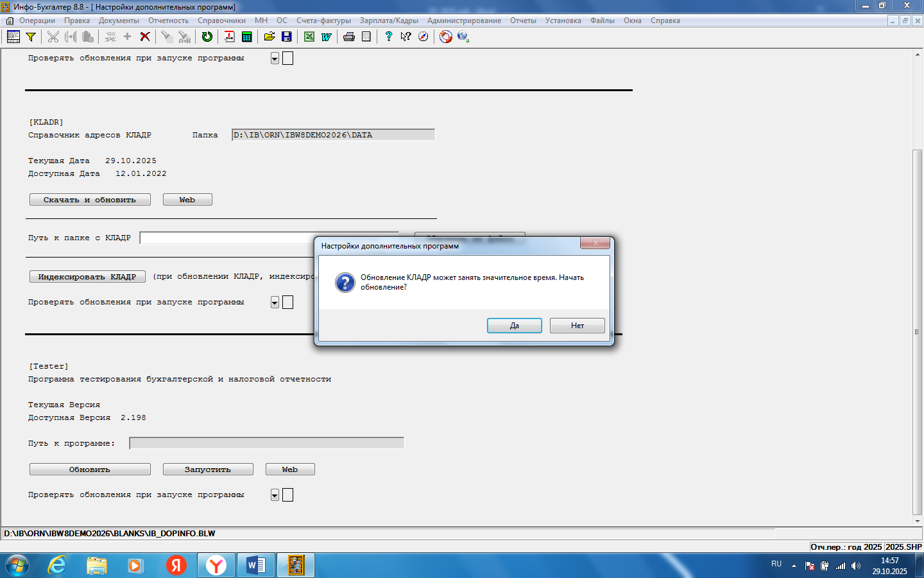Screen dimensions: 924x578
Task: Expand dropdown arrow beside KLADR update check
Action: [x=275, y=302]
